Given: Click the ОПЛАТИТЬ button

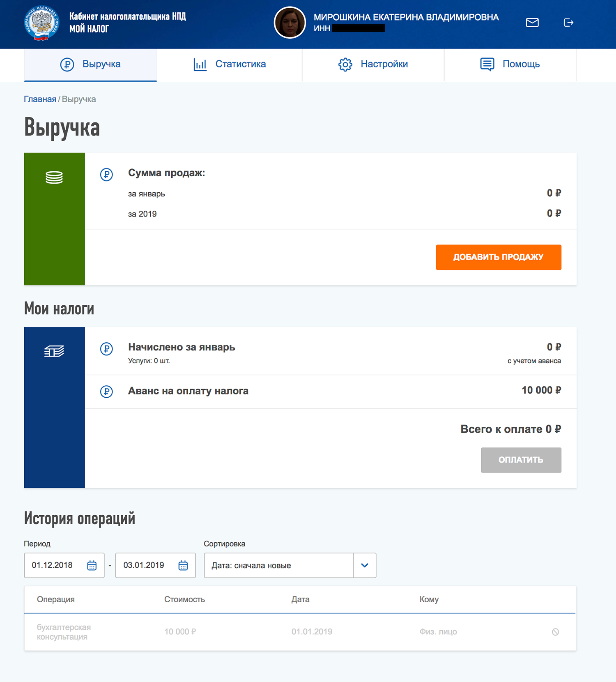Looking at the screenshot, I should (521, 460).
